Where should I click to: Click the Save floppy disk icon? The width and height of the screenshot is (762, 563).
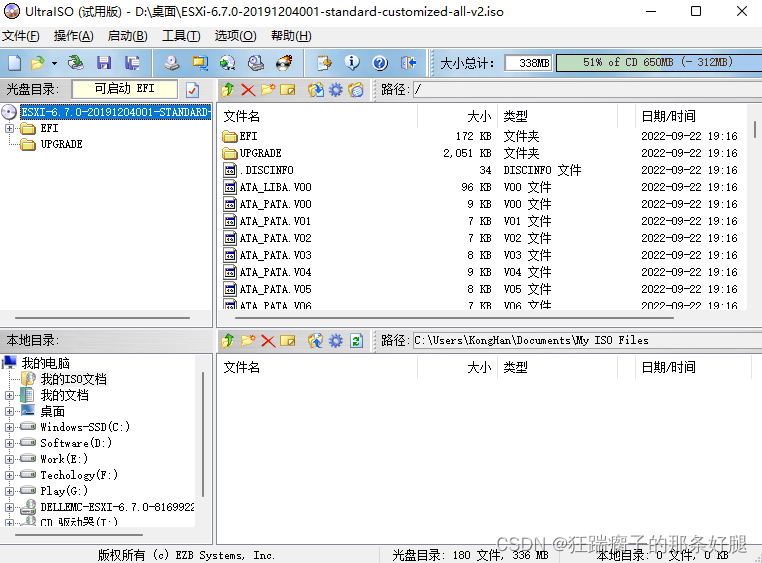tap(104, 63)
